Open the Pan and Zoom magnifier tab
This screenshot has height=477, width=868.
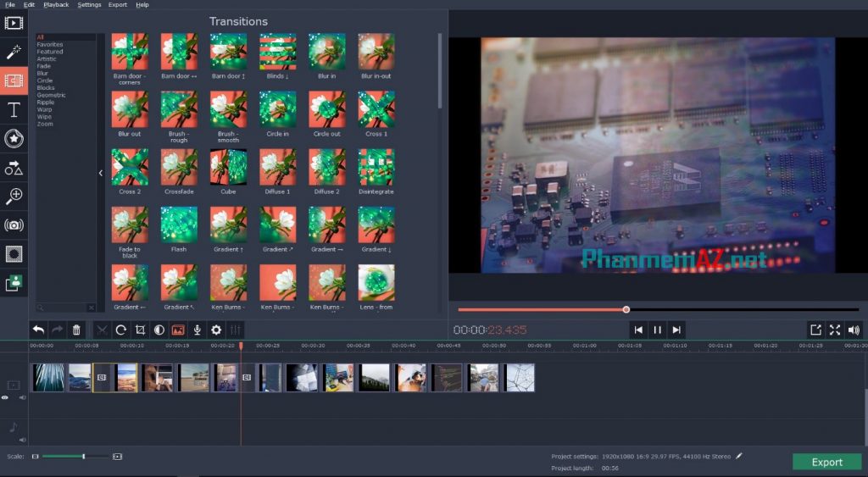[14, 196]
